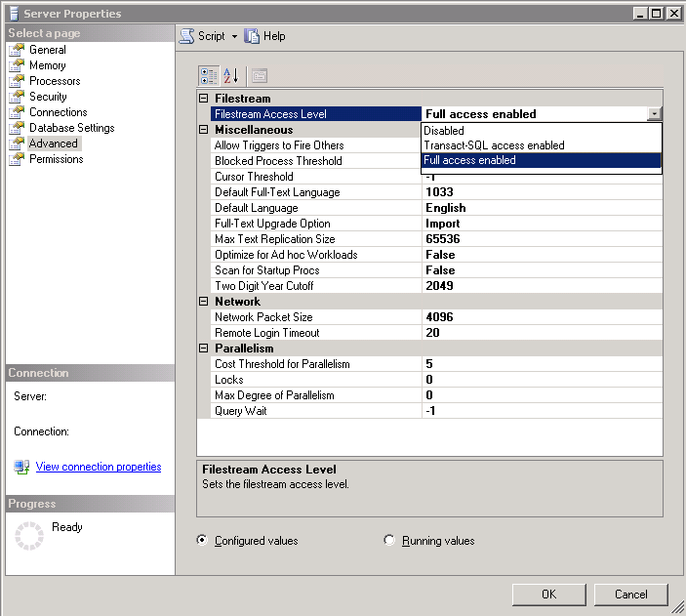Click the Advanced page icon
686x616 pixels.
[17, 144]
